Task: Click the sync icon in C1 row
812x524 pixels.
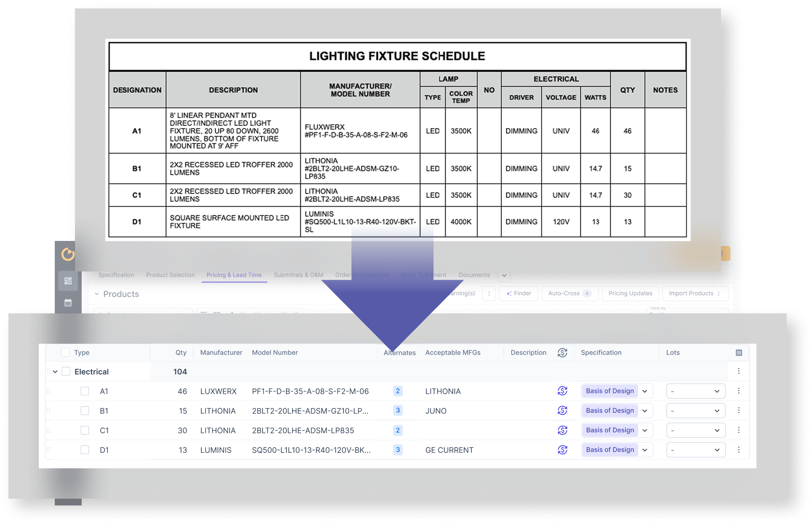Action: coord(562,430)
